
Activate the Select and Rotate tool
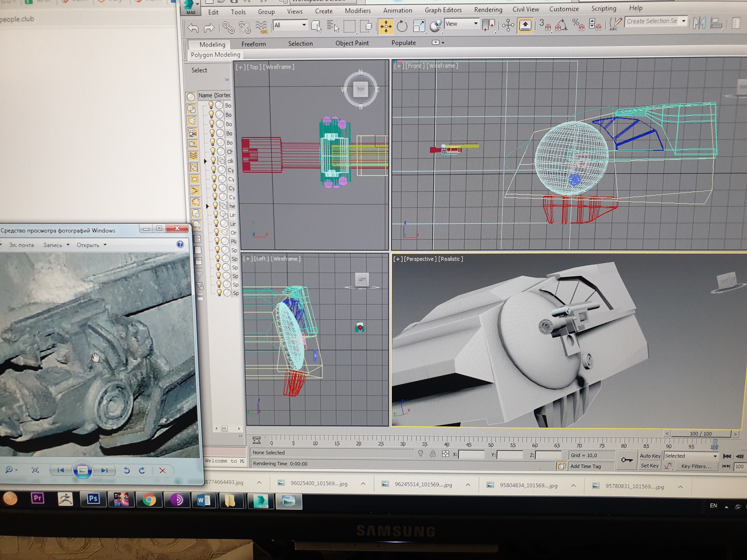point(402,26)
